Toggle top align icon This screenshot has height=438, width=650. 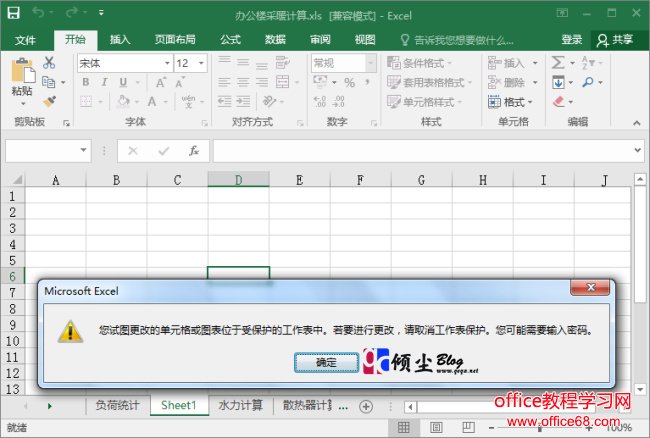224,63
